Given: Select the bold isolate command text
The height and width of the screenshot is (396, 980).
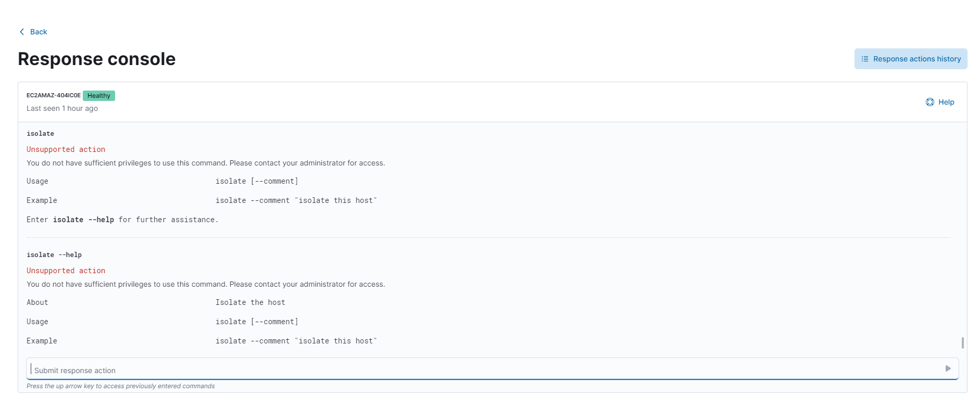Looking at the screenshot, I should 40,133.
